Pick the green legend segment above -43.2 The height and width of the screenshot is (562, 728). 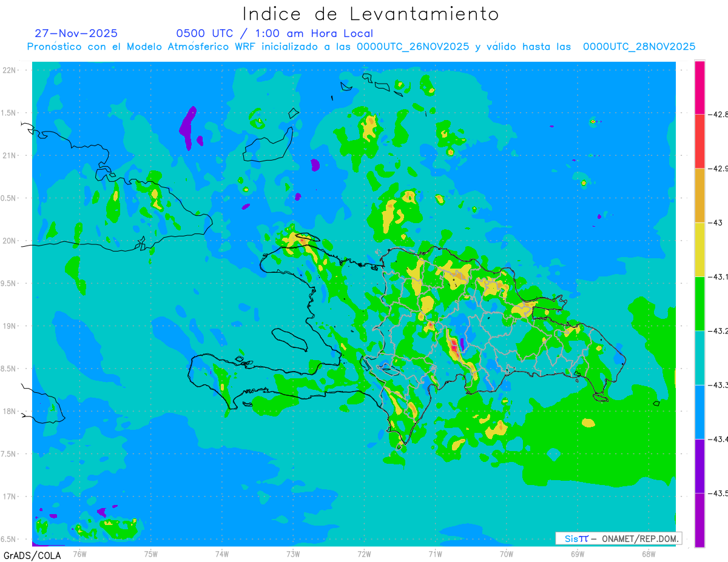tap(699, 303)
